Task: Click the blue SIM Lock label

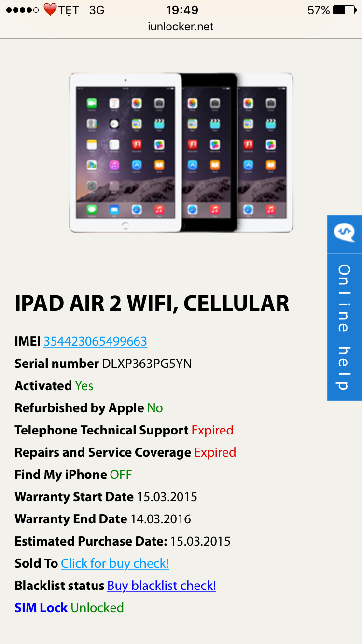Action: point(41,608)
